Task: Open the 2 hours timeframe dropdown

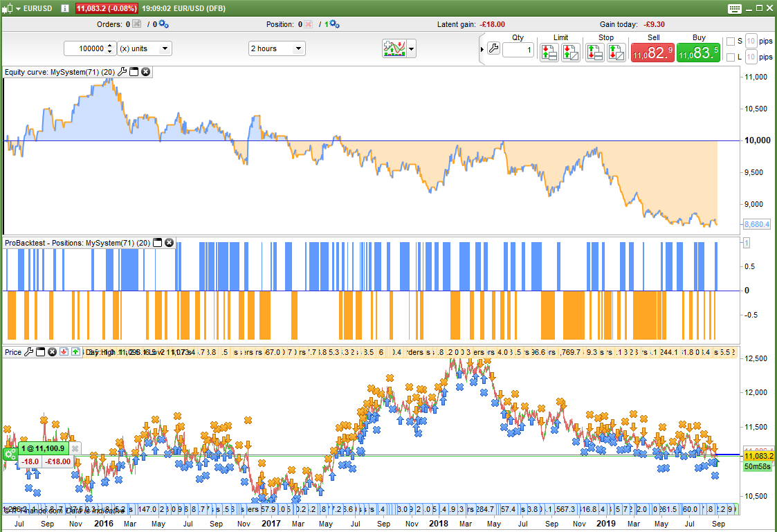Action: click(277, 48)
